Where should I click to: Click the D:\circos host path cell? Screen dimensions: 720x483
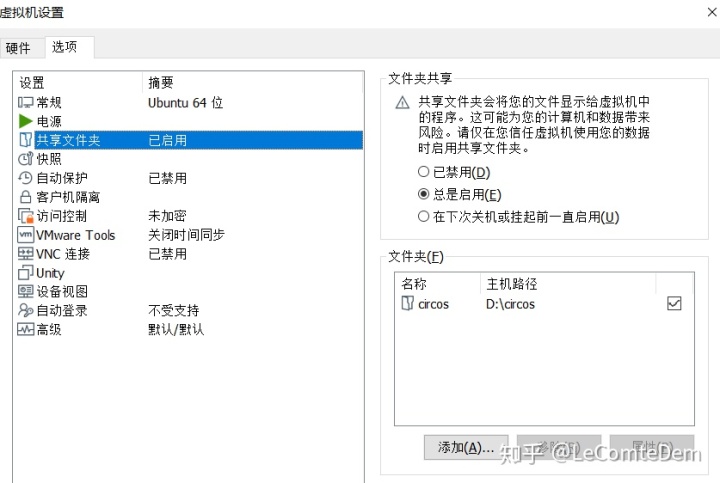tap(511, 304)
